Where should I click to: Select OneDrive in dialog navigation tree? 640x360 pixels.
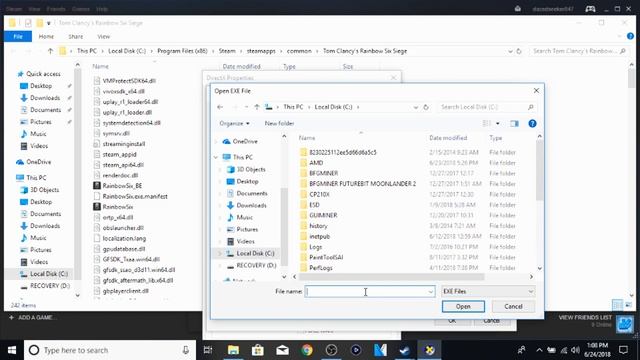tap(245, 141)
